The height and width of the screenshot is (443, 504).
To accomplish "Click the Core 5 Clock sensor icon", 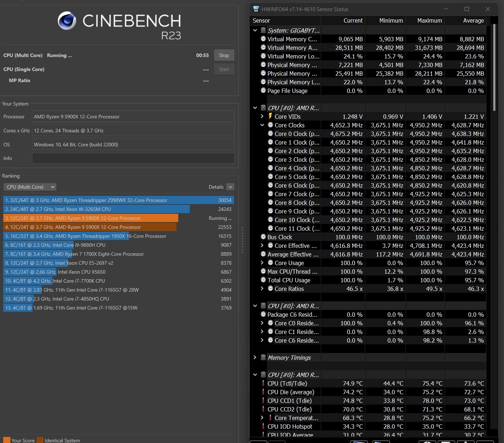I will click(x=270, y=176).
